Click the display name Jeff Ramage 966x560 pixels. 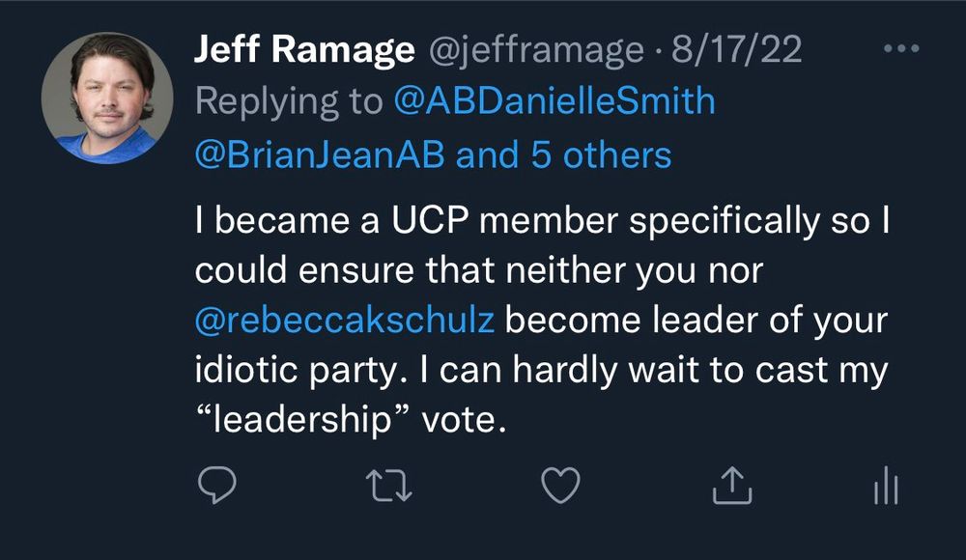click(x=303, y=51)
